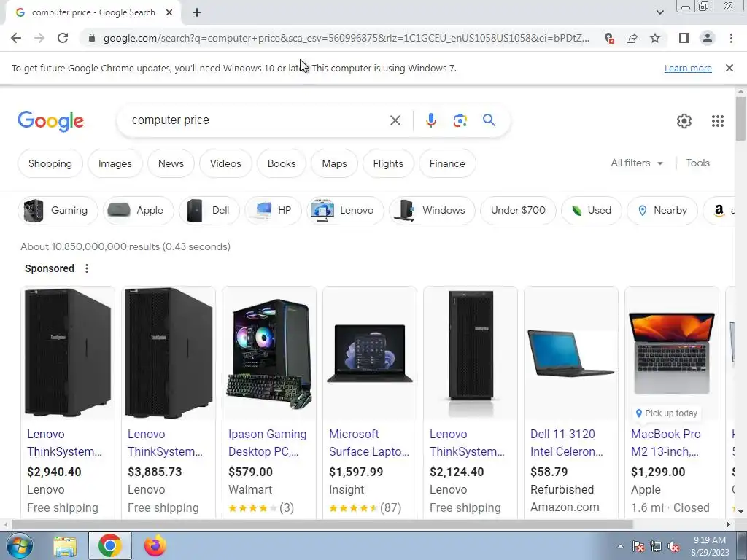
Task: Go back using the browser back arrow
Action: pyautogui.click(x=16, y=38)
